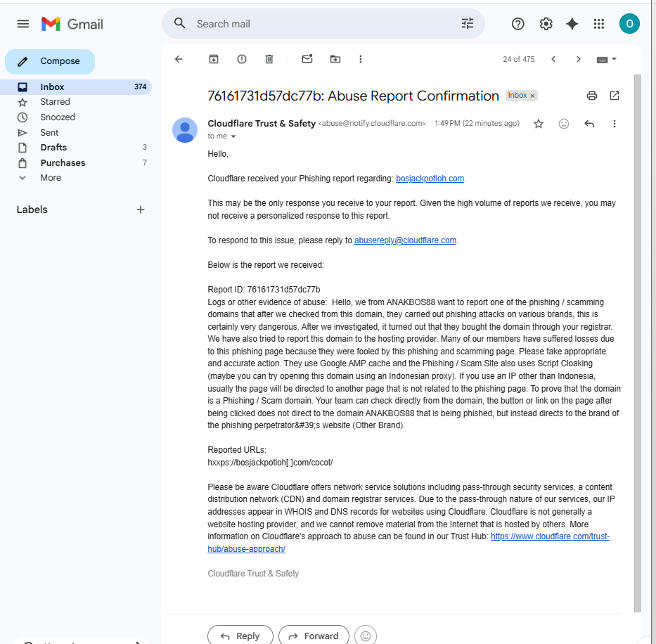Viewport: 656px width, 644px height.
Task: Open Settings gear icon
Action: point(546,24)
